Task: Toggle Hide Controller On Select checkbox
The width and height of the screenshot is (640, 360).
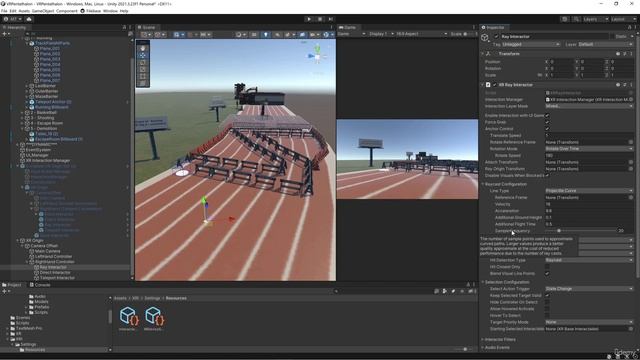Action: 547,302
